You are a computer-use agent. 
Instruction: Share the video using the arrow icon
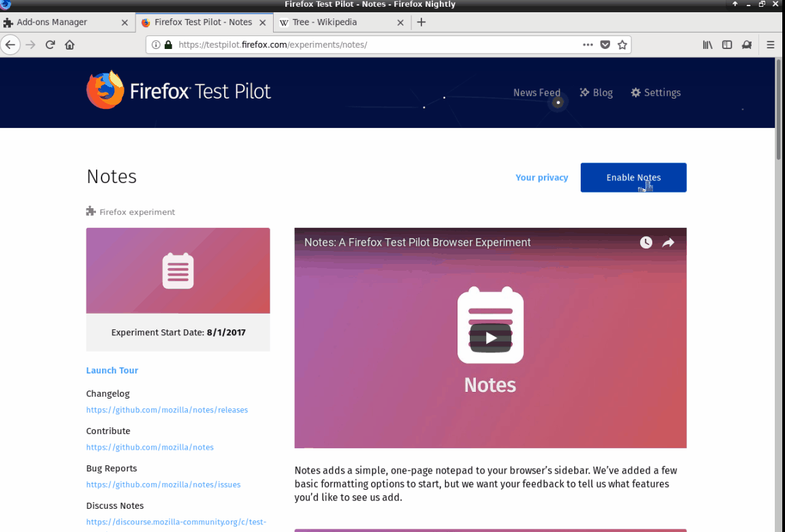point(669,243)
